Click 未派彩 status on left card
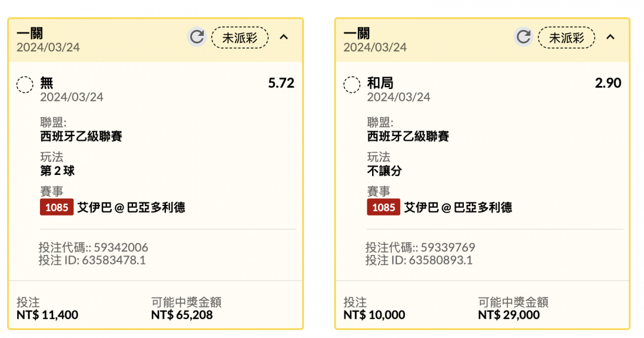The height and width of the screenshot is (338, 644). (240, 38)
